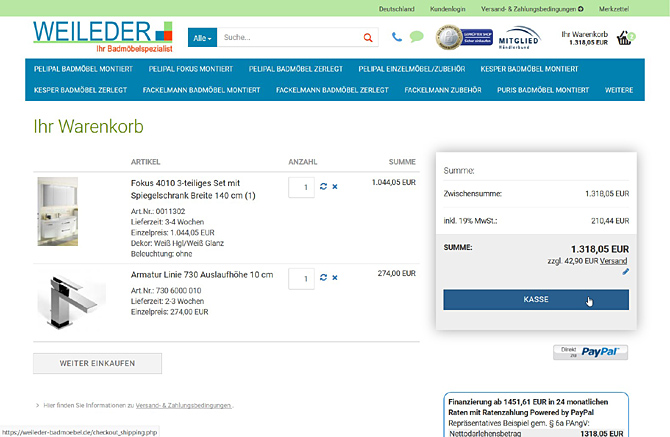
Task: Open Armatur Linie 730 product title
Action: pyautogui.click(x=202, y=275)
